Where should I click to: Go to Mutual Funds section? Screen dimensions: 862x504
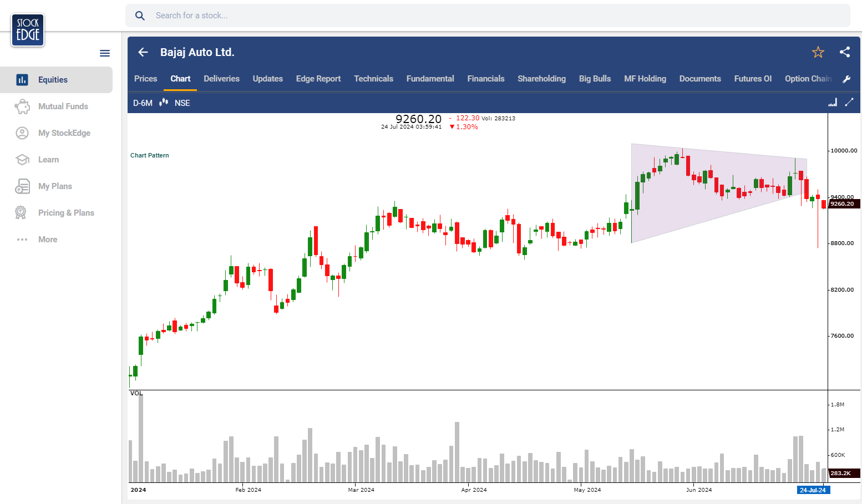(63, 106)
